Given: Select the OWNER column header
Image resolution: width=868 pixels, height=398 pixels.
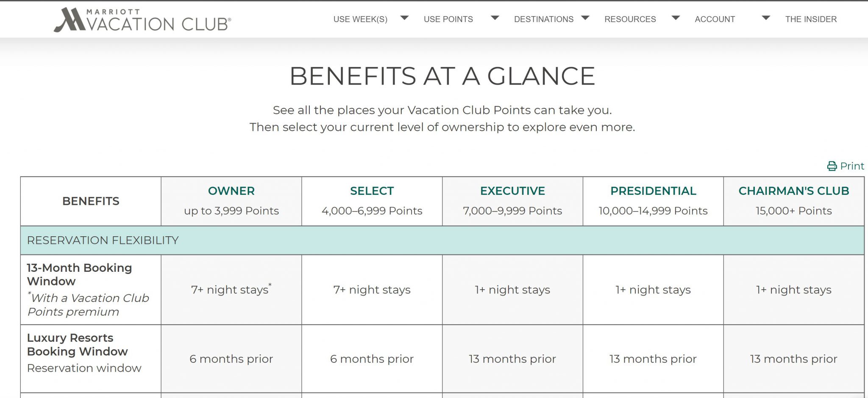Looking at the screenshot, I should (x=231, y=191).
